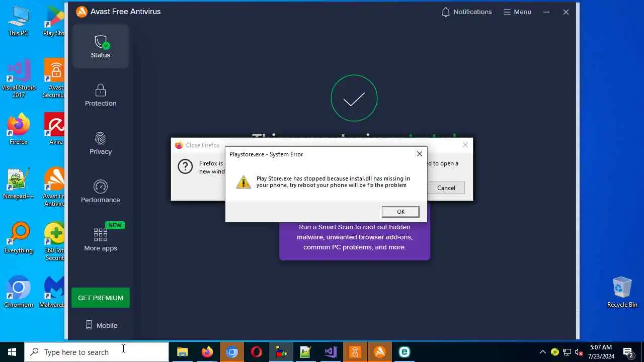644x362 pixels.
Task: Click OK in Playstore.exe System Error dialog
Action: 400,212
